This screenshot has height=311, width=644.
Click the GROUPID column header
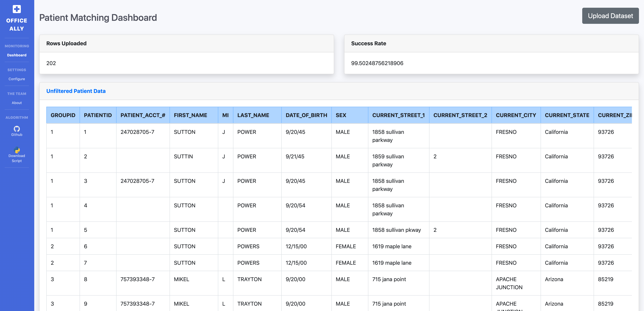pos(63,115)
